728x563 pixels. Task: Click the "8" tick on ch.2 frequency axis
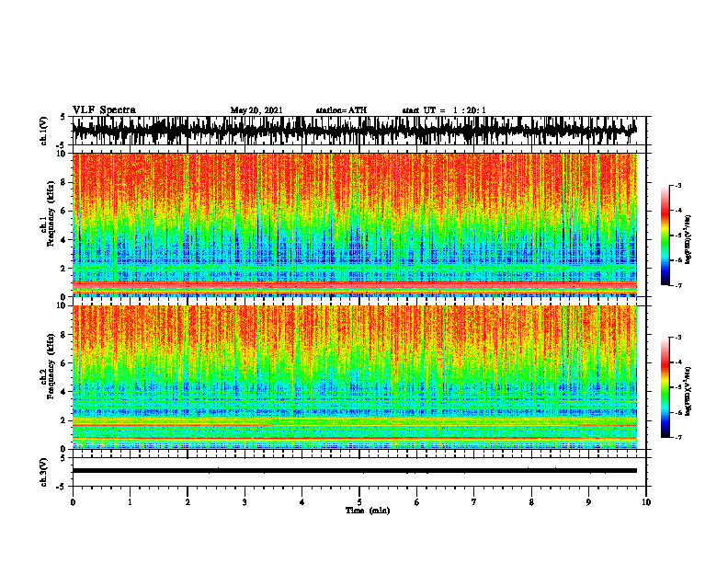click(64, 335)
